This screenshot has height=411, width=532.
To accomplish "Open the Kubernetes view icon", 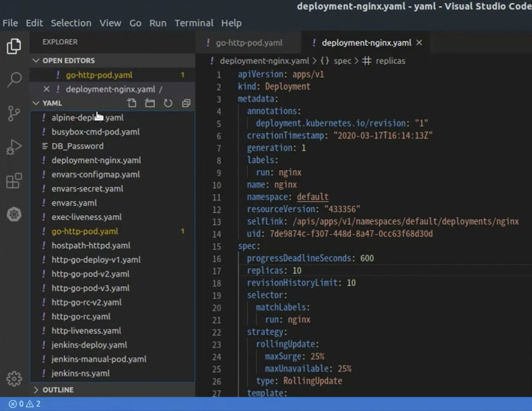I will point(14,214).
